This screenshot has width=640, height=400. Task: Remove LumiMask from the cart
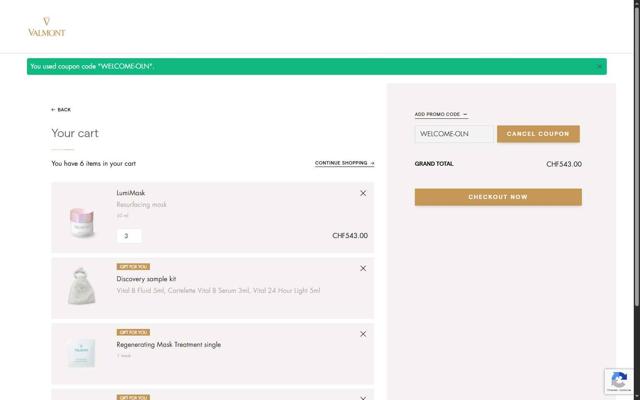pyautogui.click(x=363, y=193)
